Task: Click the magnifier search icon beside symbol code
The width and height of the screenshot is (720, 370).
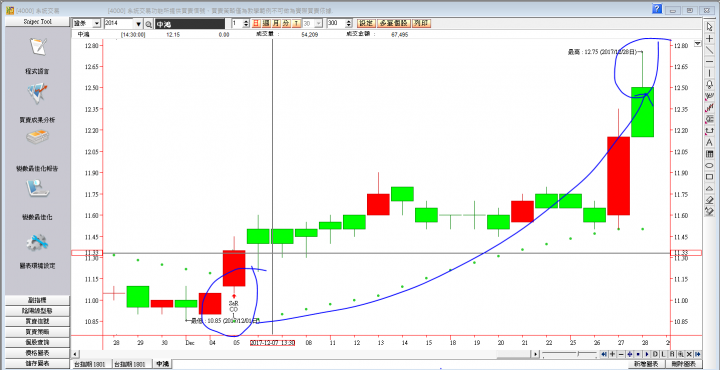Action: tap(149, 24)
